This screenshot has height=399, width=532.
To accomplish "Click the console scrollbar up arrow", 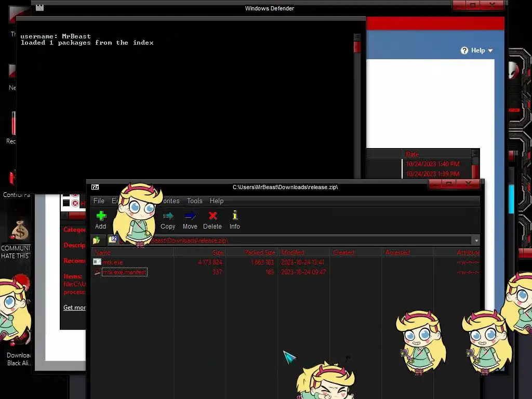I will (357, 37).
